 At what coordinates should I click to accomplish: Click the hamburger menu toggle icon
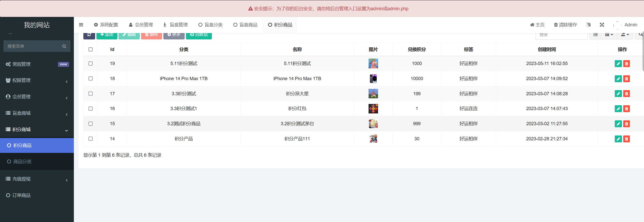(81, 25)
